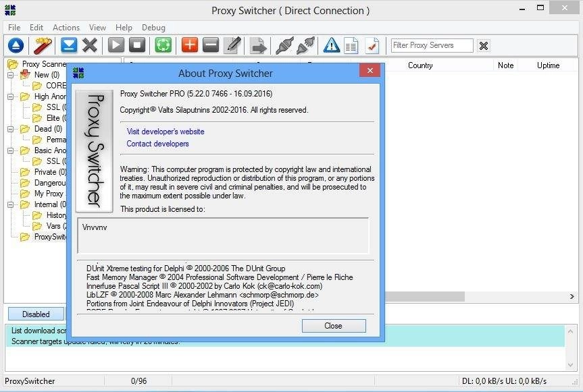The height and width of the screenshot is (392, 583).
Task: Click the Proxy Switcher app icon in title bar
Action: click(x=10, y=10)
